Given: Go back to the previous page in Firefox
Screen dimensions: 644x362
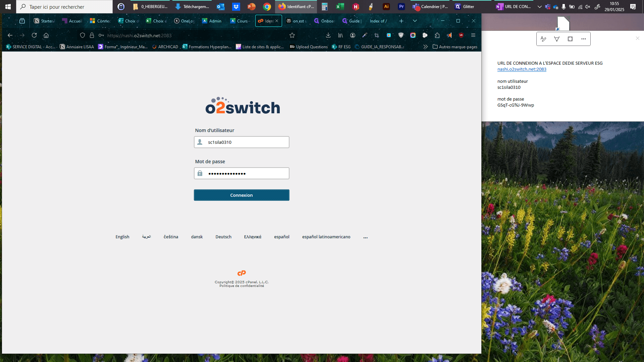Looking at the screenshot, I should click(x=10, y=35).
